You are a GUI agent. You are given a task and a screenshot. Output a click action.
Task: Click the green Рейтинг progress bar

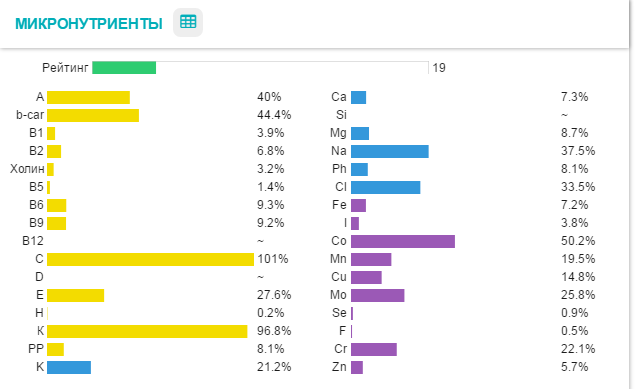tap(124, 68)
